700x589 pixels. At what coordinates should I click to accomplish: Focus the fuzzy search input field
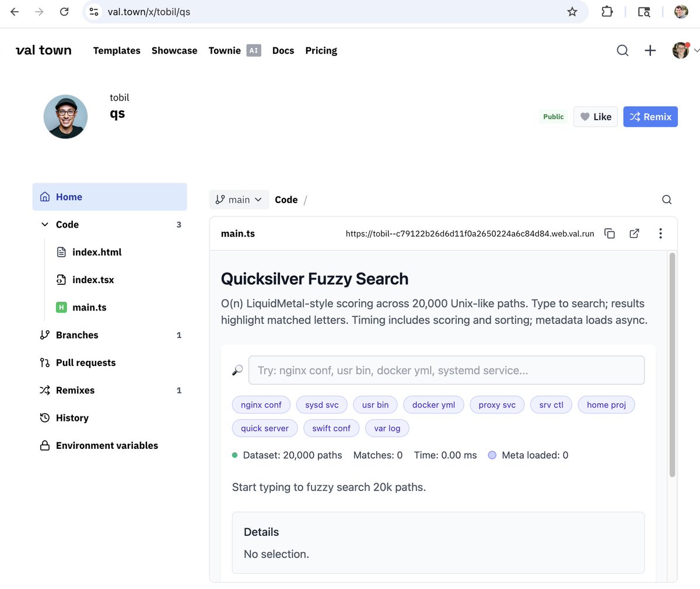coord(446,370)
